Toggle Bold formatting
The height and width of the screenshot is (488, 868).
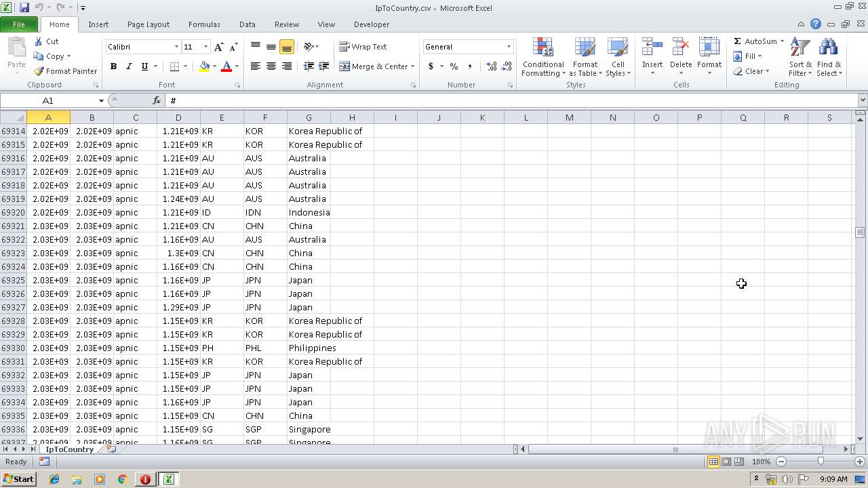tap(113, 66)
